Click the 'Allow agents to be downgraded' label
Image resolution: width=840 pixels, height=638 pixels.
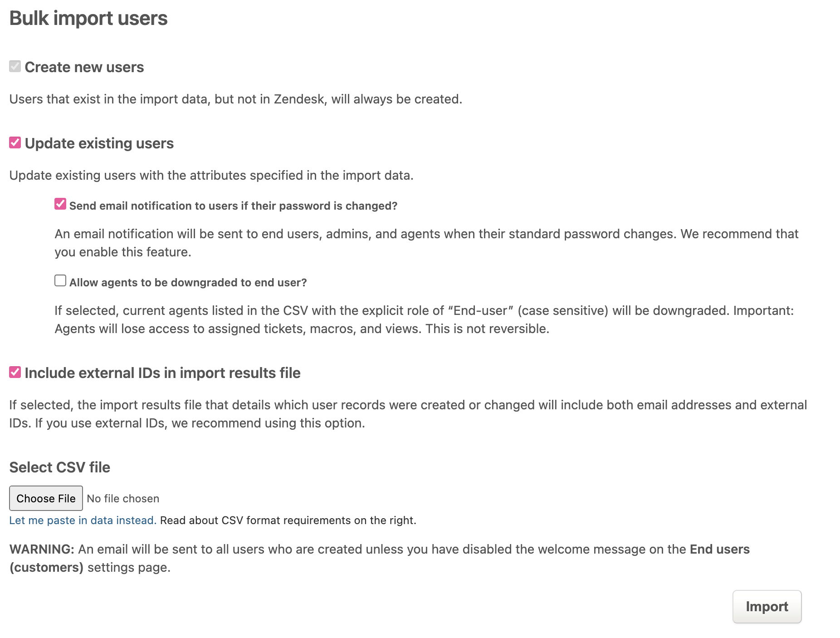click(188, 283)
